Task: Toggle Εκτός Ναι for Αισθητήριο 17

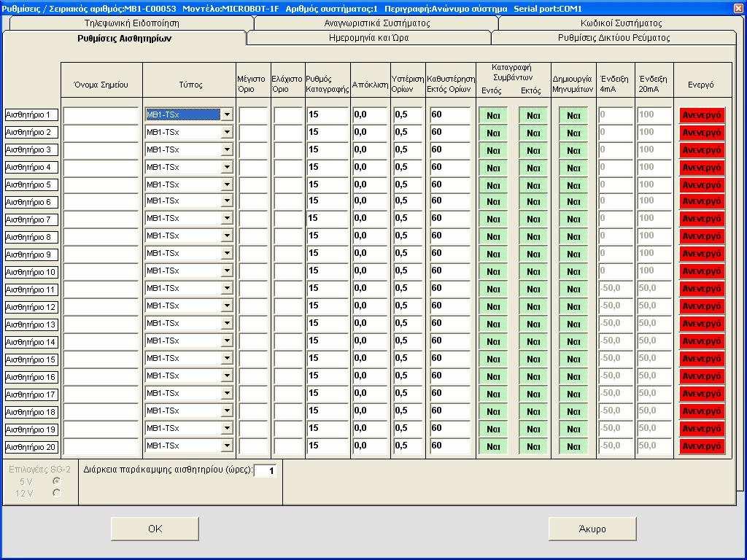Action: [x=533, y=394]
